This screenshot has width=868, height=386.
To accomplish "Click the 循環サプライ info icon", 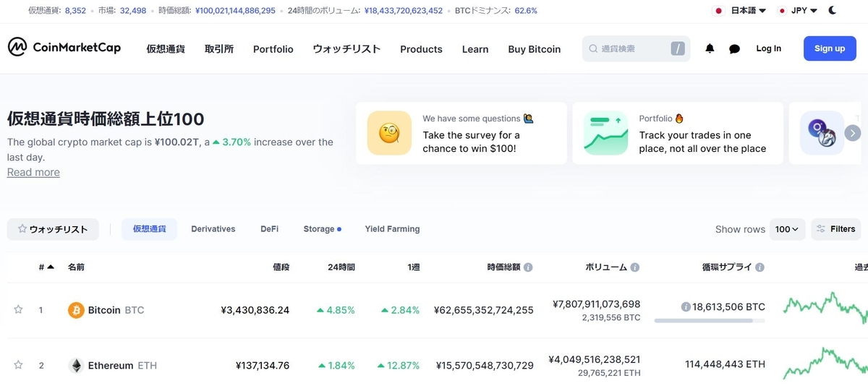I will coord(760,267).
